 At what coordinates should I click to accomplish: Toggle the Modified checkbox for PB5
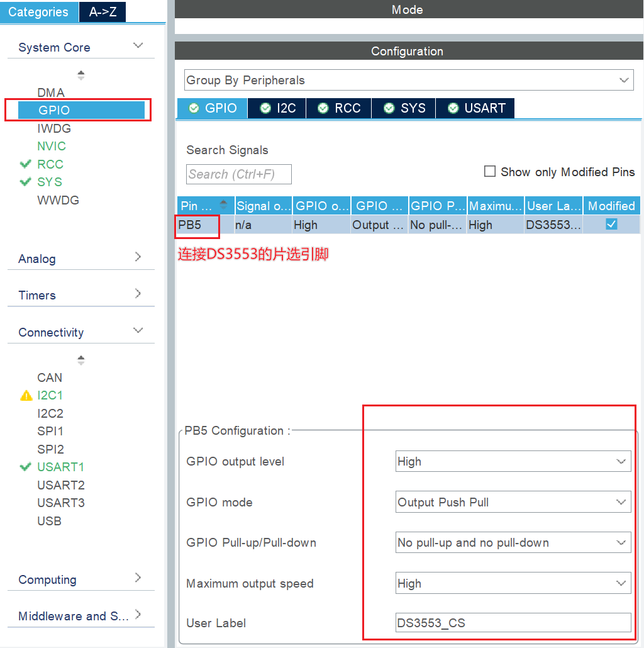click(x=611, y=225)
